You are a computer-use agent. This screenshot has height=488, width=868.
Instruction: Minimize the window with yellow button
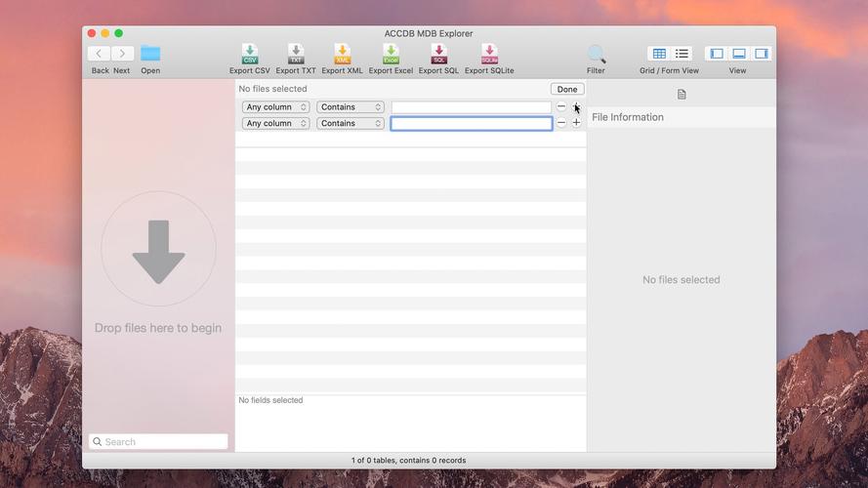pyautogui.click(x=105, y=33)
